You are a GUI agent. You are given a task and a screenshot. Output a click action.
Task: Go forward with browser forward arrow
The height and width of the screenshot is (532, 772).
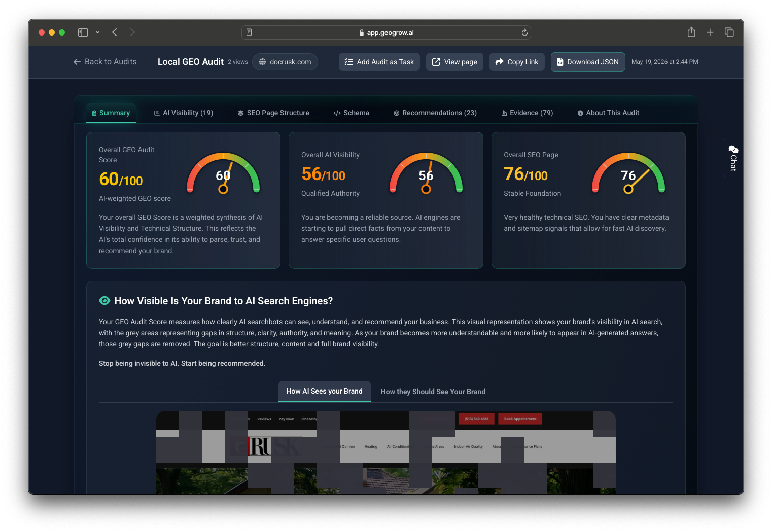coord(132,32)
